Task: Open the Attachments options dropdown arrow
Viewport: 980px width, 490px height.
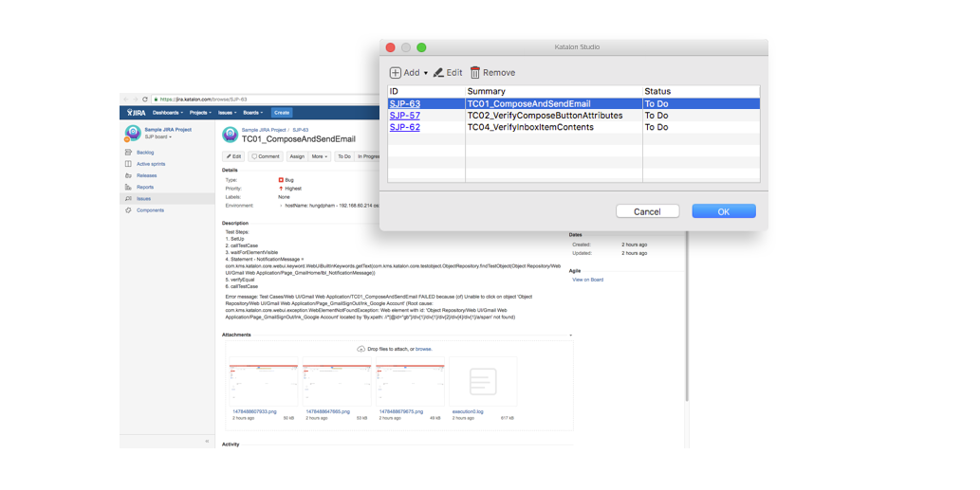Action: 570,336
